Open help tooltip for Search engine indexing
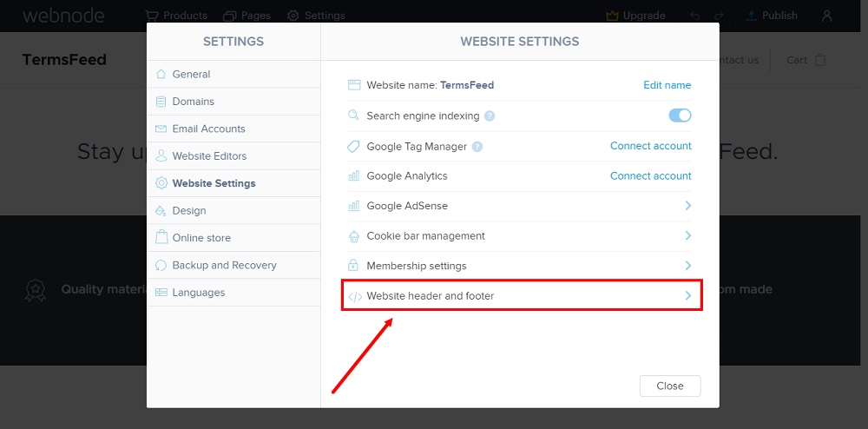 (490, 116)
